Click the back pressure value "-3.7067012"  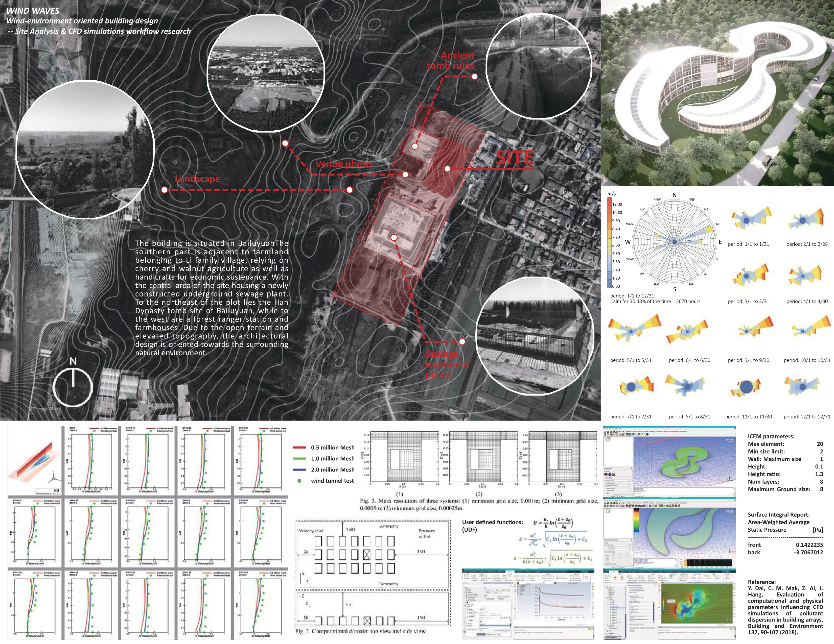809,552
